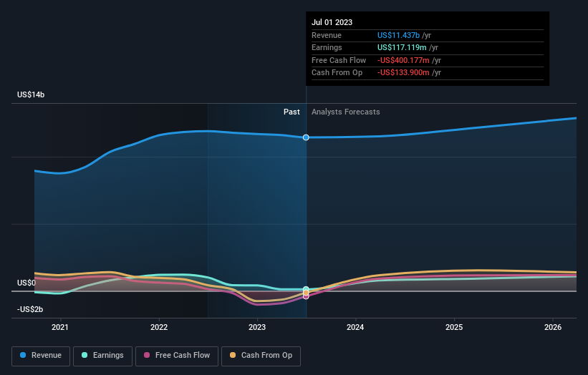Click the -US$133.900m cash from op value
This screenshot has width=588, height=375.
[x=403, y=73]
